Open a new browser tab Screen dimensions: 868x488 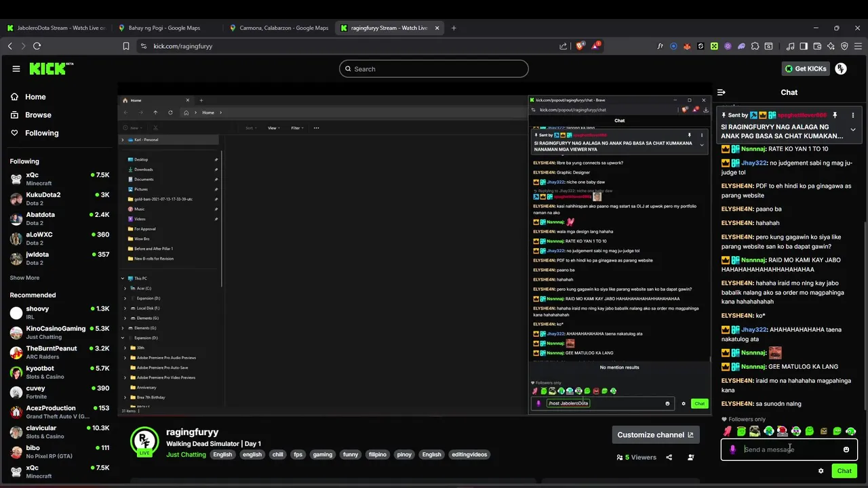[x=454, y=28]
